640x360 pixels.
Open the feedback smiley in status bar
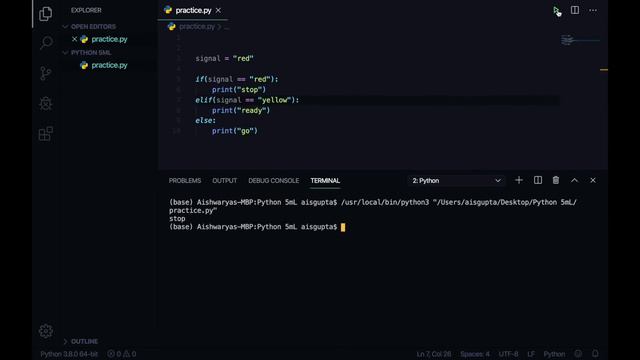coord(578,353)
